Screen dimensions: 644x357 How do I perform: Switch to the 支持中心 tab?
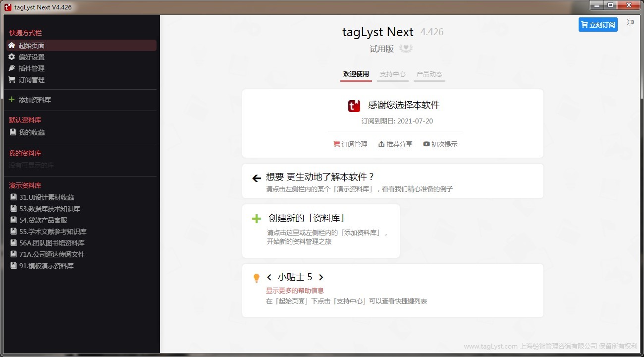coord(392,74)
